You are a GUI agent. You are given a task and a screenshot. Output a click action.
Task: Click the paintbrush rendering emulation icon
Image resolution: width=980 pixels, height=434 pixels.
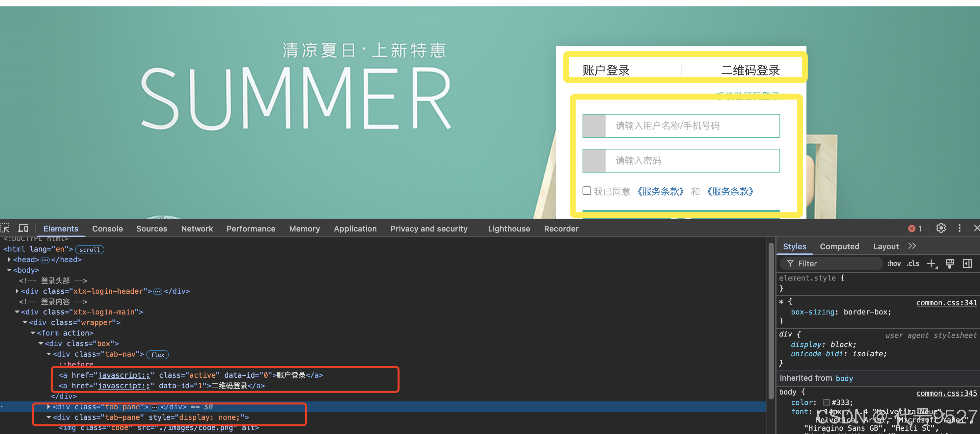click(950, 264)
